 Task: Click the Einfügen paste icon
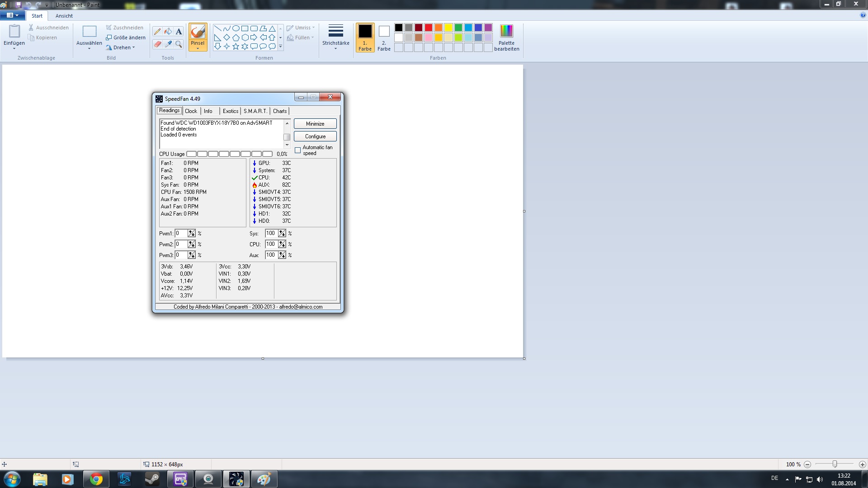click(x=14, y=31)
